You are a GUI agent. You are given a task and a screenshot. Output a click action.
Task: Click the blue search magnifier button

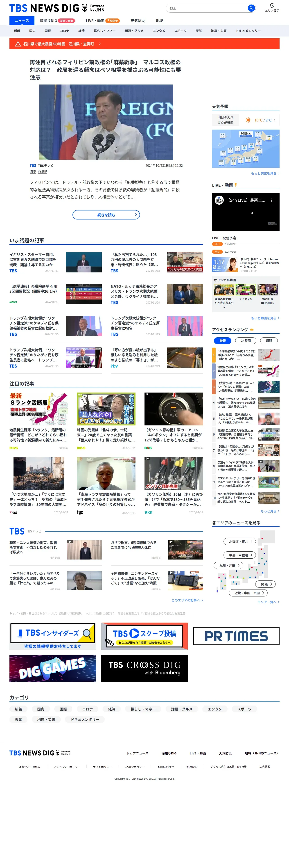point(251,8)
